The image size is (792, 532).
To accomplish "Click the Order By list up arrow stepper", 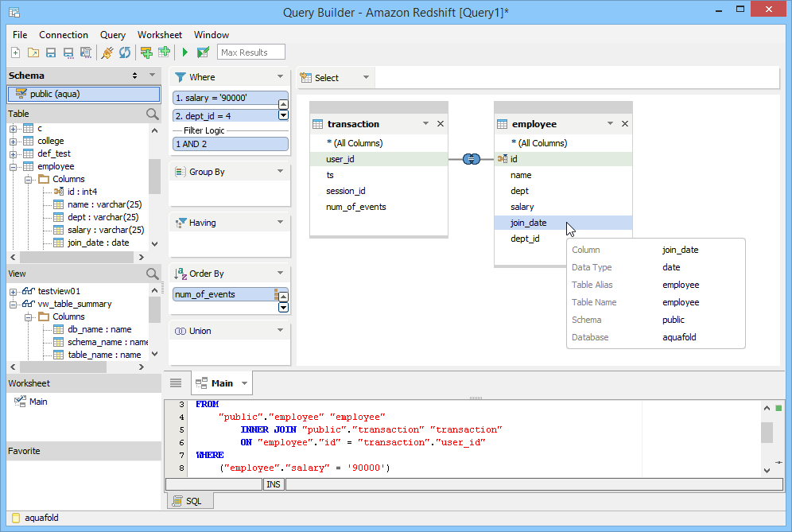I will [283, 297].
